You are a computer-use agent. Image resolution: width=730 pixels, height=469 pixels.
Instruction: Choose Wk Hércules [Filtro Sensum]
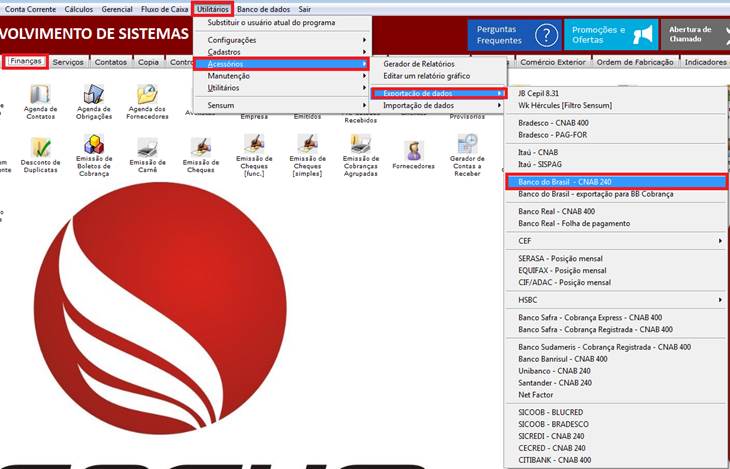point(617,105)
